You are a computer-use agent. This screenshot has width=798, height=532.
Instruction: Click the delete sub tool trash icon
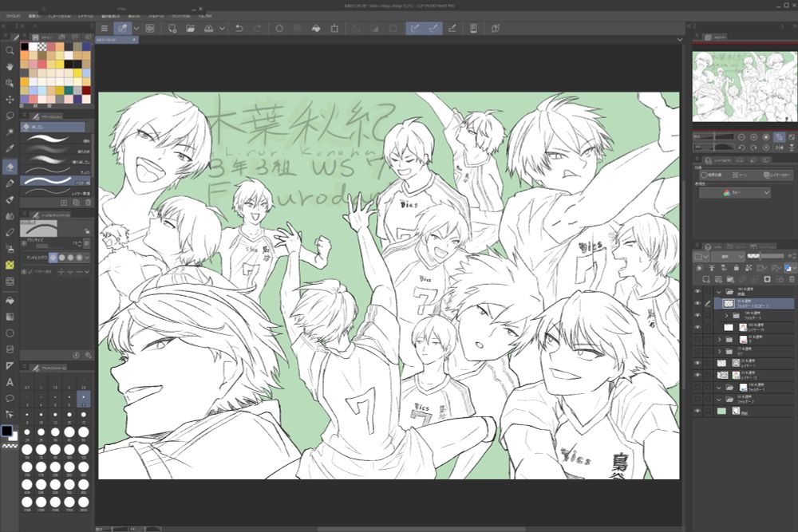coord(88,203)
